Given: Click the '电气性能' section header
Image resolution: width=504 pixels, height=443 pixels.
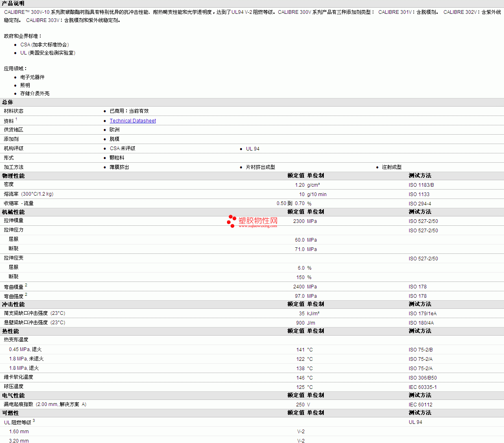Looking at the screenshot, I should tap(13, 396).
